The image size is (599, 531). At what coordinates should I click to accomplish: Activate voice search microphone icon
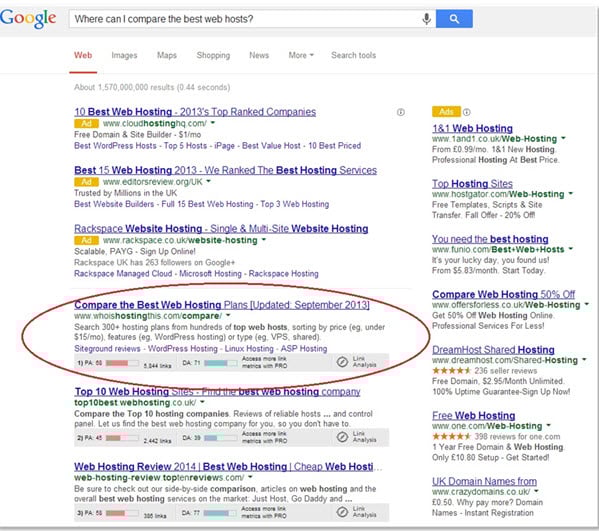click(x=427, y=19)
